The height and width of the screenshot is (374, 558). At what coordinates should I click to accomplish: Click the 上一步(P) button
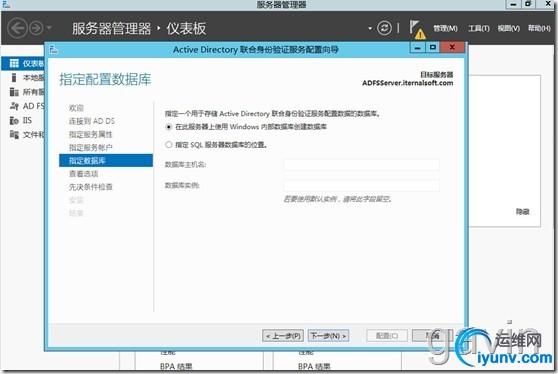click(x=283, y=336)
